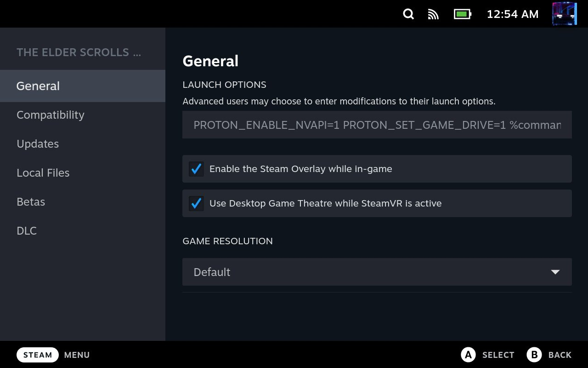Screen dimensions: 588x368
Task: Open the Compatibility settings section
Action: click(x=51, y=115)
